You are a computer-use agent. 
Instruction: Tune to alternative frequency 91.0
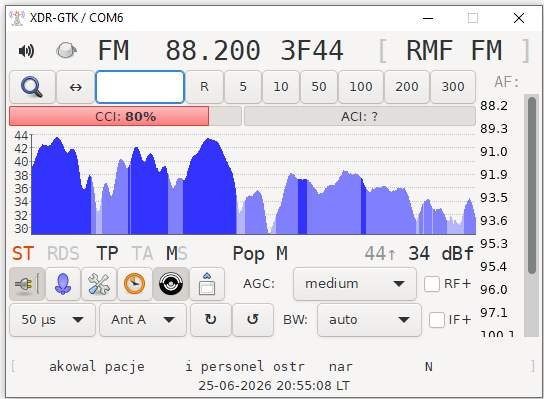click(494, 152)
